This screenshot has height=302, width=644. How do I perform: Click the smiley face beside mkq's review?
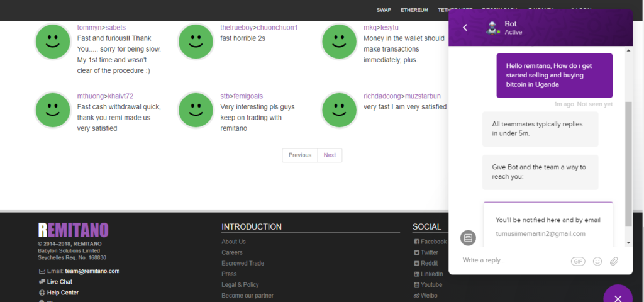coord(339,42)
